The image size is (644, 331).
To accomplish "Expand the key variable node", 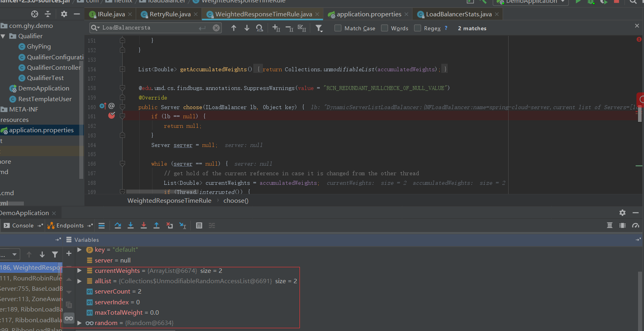I will [x=79, y=250].
